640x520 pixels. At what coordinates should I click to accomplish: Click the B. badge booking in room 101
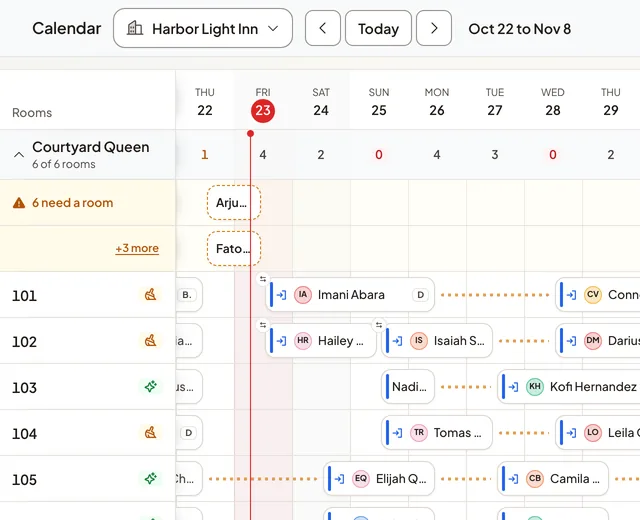click(189, 295)
